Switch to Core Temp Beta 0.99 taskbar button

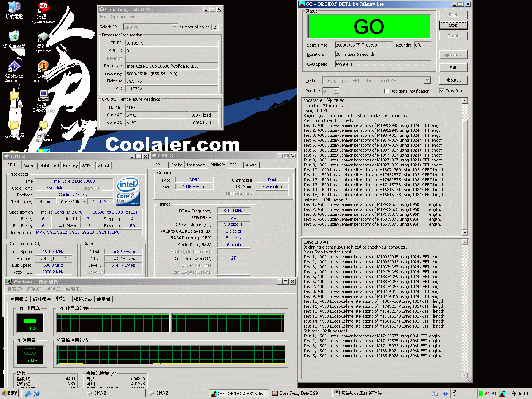300,393
